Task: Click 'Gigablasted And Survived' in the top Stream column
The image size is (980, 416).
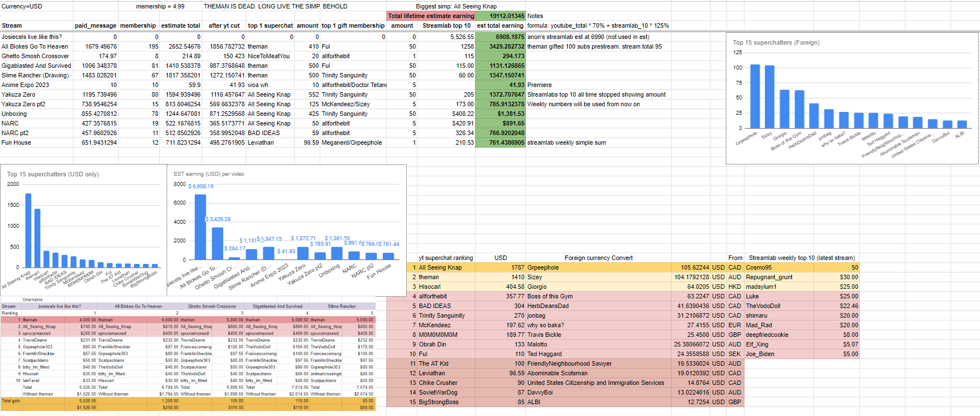Action: point(36,66)
